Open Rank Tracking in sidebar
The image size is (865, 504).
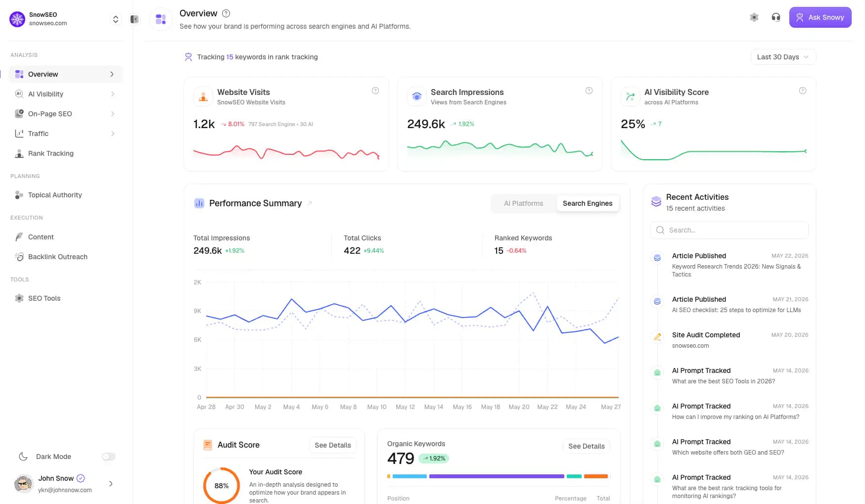tap(65, 153)
